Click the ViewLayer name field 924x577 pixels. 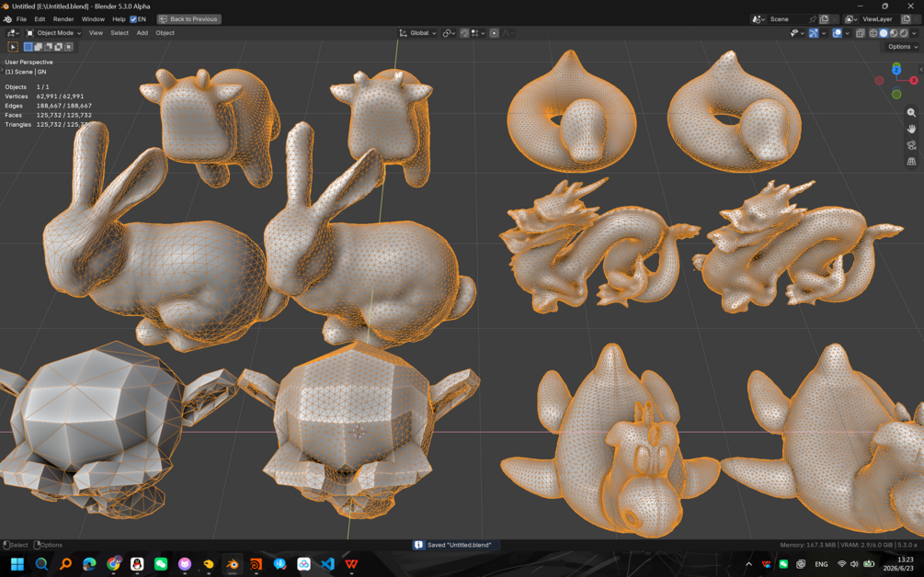[x=879, y=19]
